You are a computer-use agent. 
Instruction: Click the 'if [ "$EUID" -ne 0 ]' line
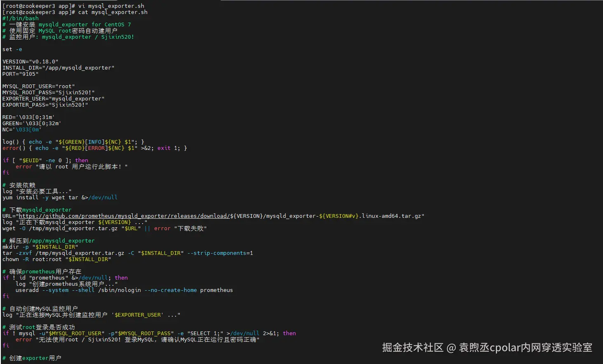pos(45,161)
